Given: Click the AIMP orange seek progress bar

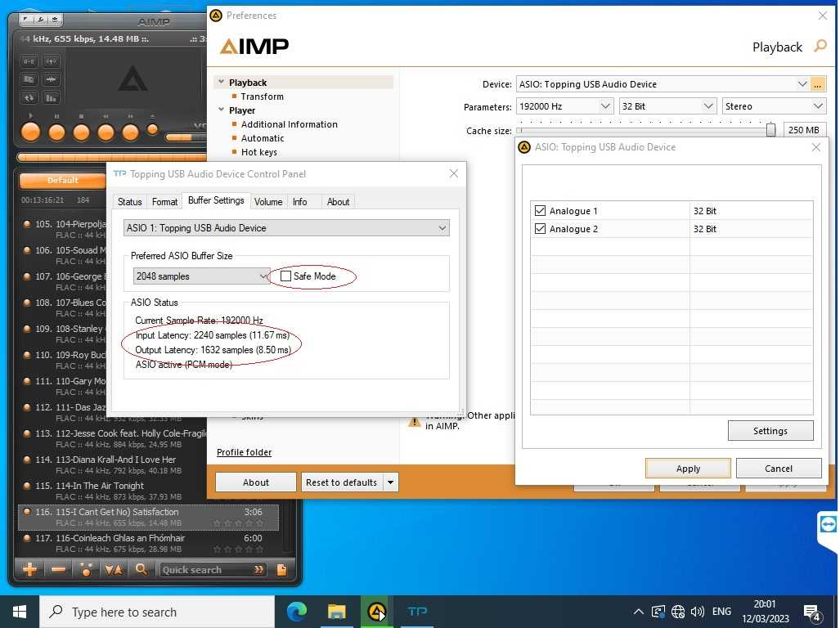Looking at the screenshot, I should (113, 157).
